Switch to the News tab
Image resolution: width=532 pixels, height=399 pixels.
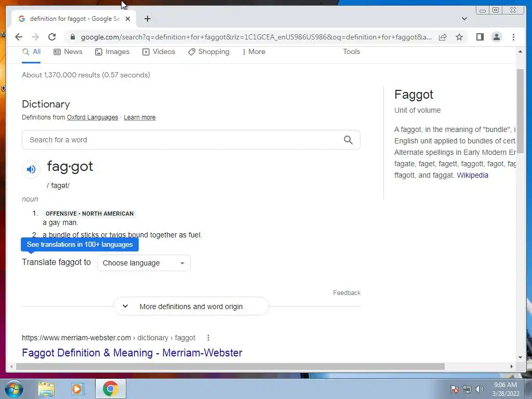68,51
